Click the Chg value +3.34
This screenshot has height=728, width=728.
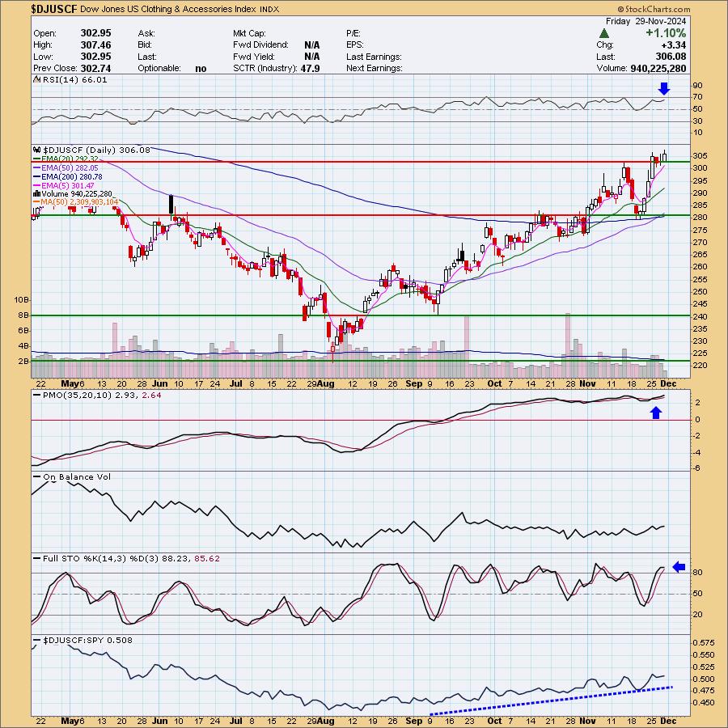point(672,45)
